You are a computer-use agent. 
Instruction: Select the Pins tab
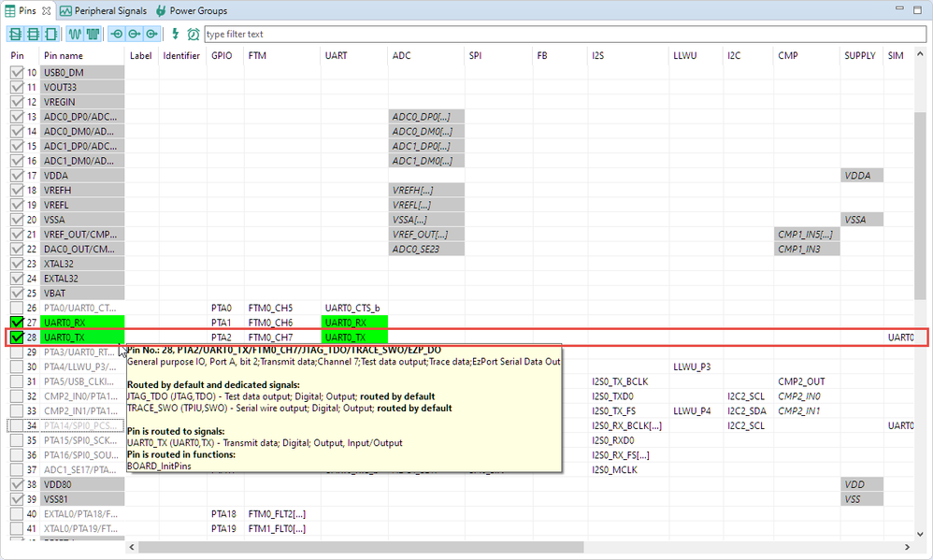[27, 10]
